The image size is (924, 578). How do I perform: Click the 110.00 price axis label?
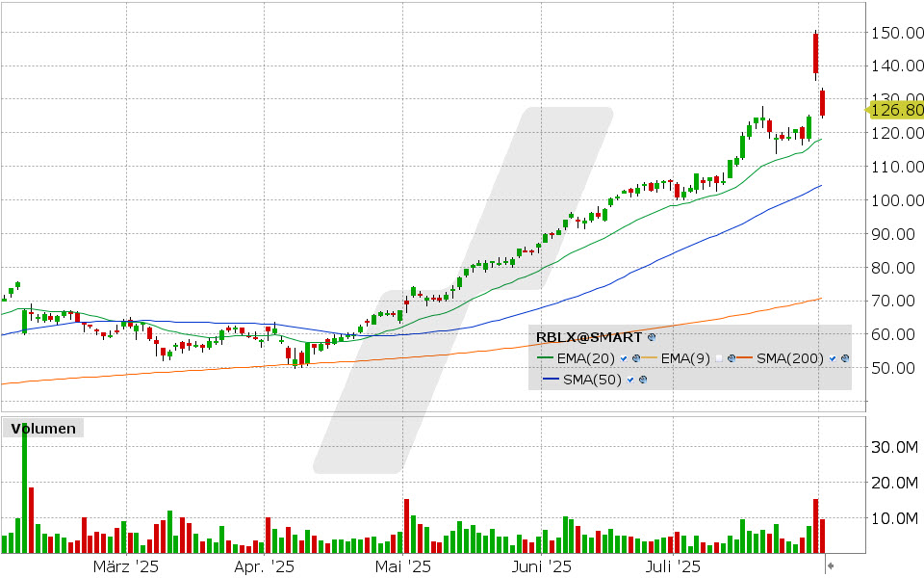pyautogui.click(x=897, y=167)
